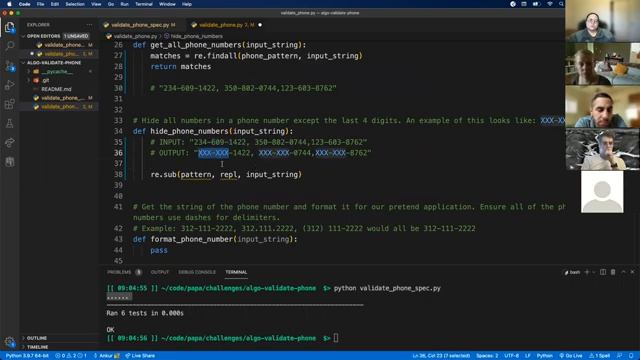Click the notifications bell in status bar
This screenshot has width=640, height=360.
click(631, 356)
